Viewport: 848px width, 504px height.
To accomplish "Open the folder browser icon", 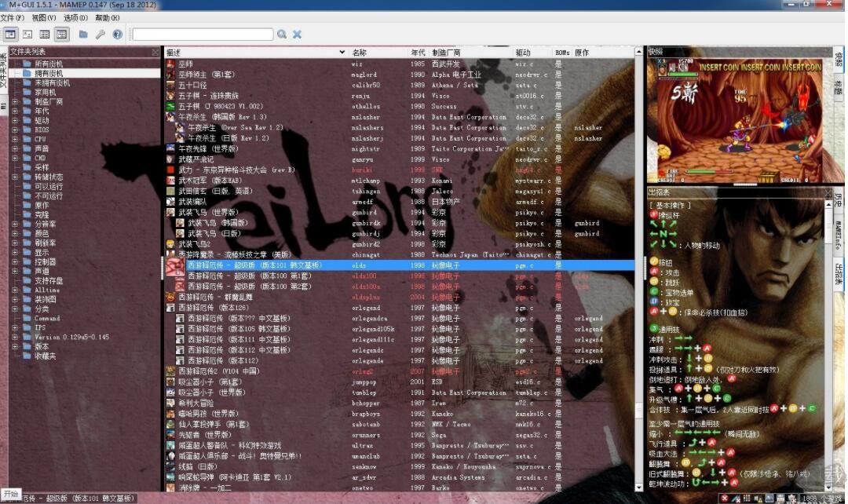I will [82, 34].
